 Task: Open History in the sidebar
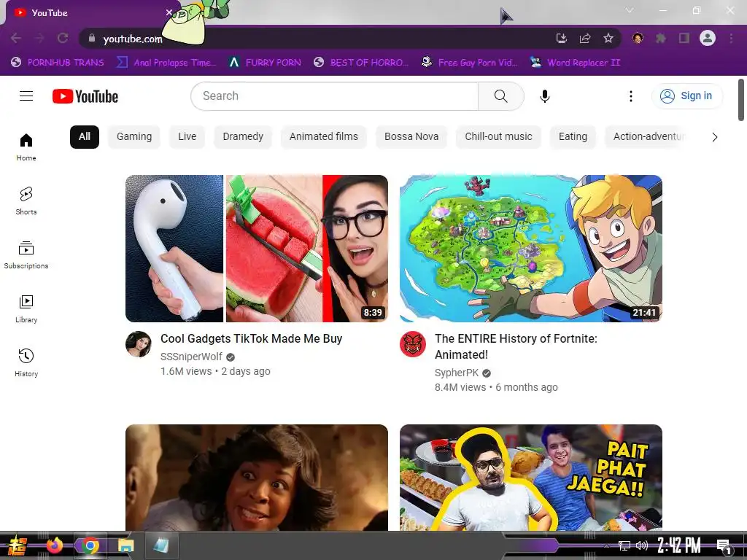tap(26, 363)
